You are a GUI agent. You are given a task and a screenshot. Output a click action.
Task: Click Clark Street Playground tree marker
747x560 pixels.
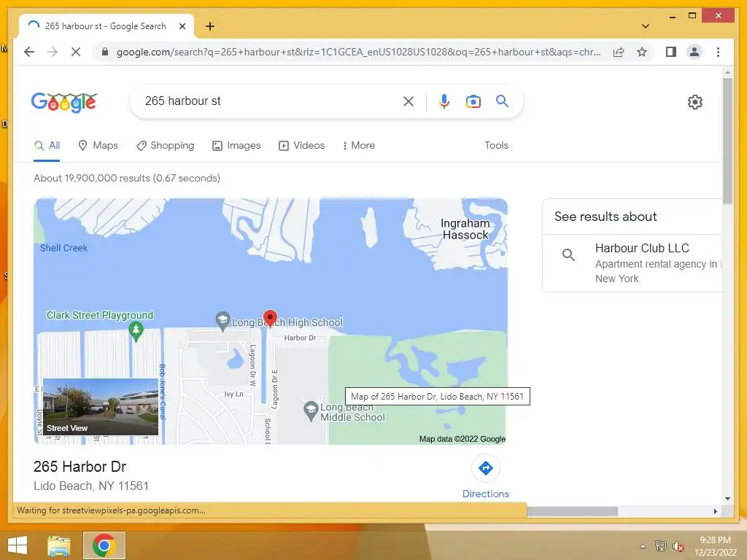136,332
